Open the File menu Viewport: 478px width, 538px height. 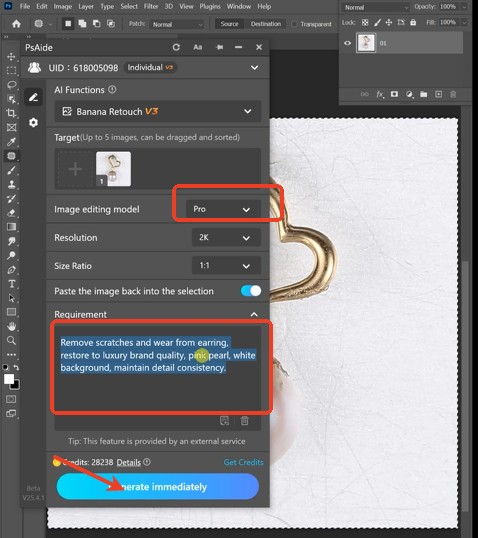(25, 6)
